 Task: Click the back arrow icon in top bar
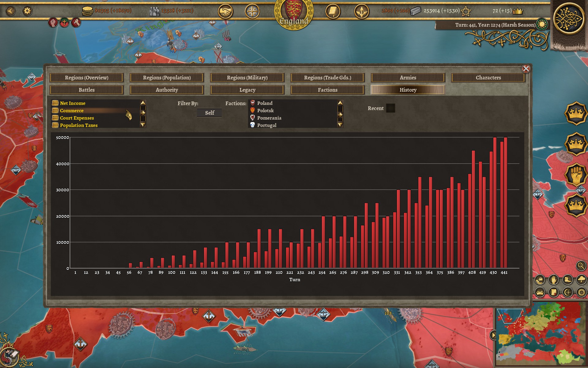click(10, 11)
